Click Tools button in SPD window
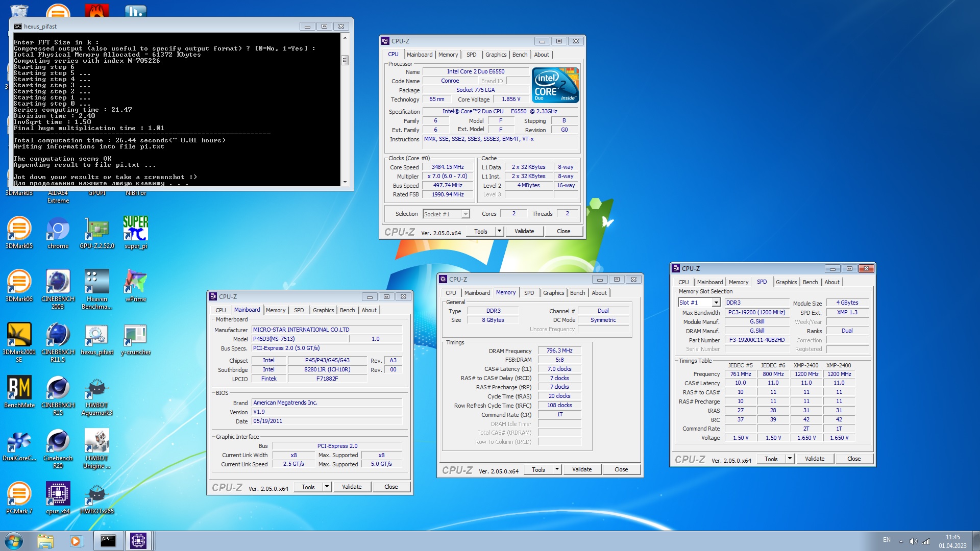Screen dimensions: 980x551 (771, 459)
